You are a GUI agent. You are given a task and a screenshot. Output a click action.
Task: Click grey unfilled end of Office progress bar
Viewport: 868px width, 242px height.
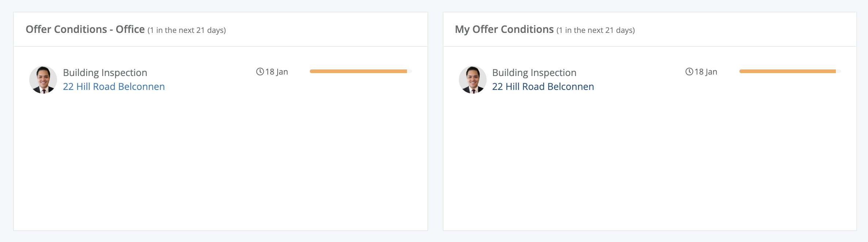tap(410, 71)
